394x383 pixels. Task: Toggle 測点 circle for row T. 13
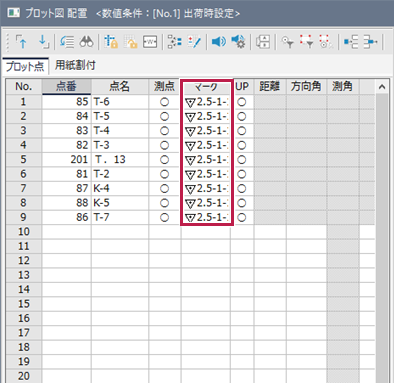[x=164, y=160]
